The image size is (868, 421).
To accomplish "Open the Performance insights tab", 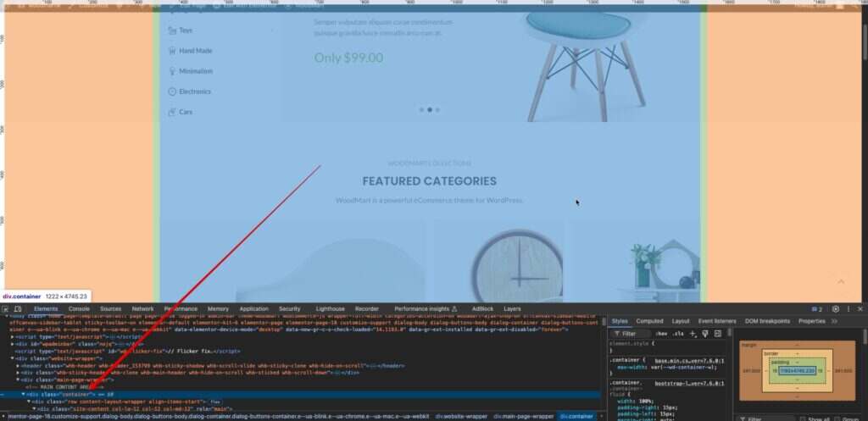I will 426,308.
